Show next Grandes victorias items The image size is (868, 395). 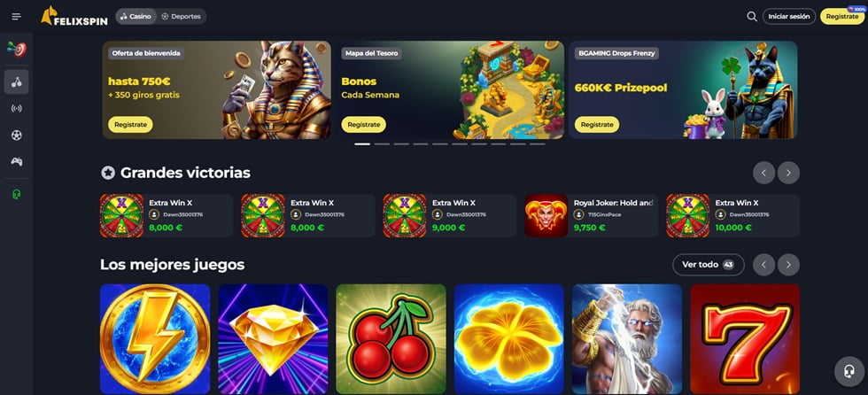pos(788,174)
